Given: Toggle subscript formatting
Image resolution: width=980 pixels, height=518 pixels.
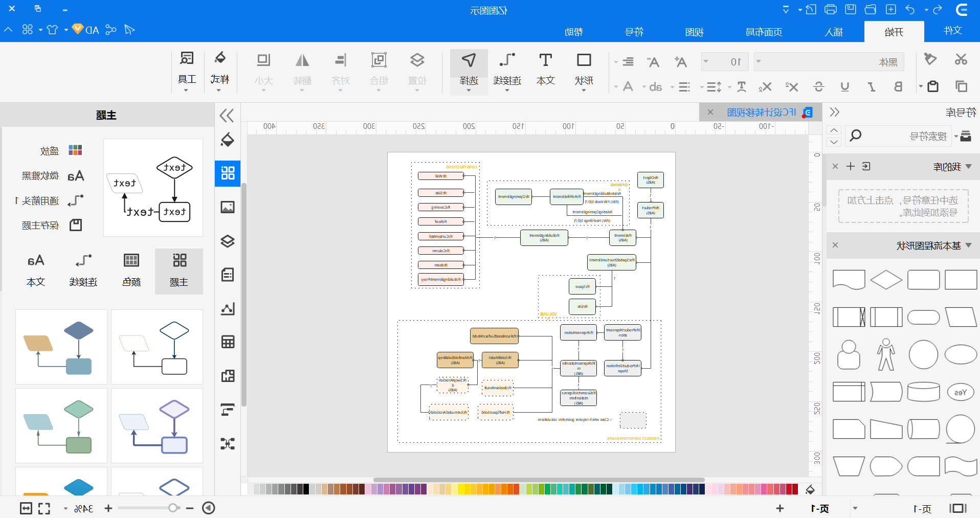Looking at the screenshot, I should point(765,87).
